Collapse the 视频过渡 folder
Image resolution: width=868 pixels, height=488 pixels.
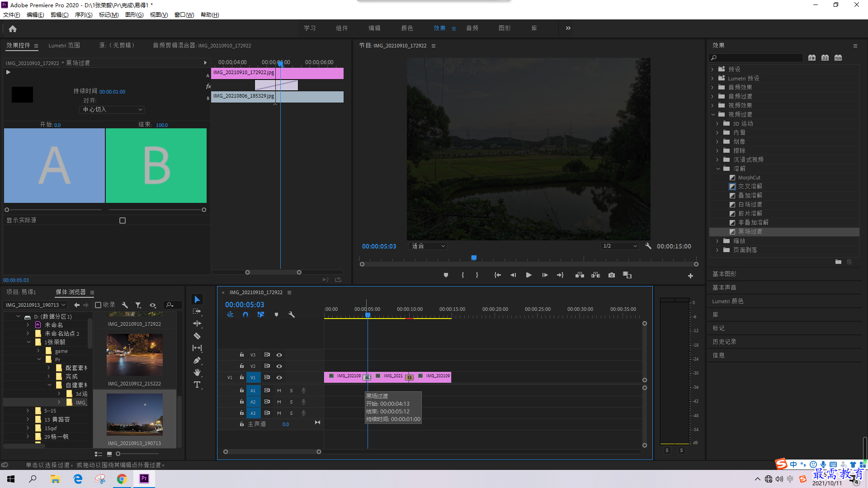coord(713,115)
